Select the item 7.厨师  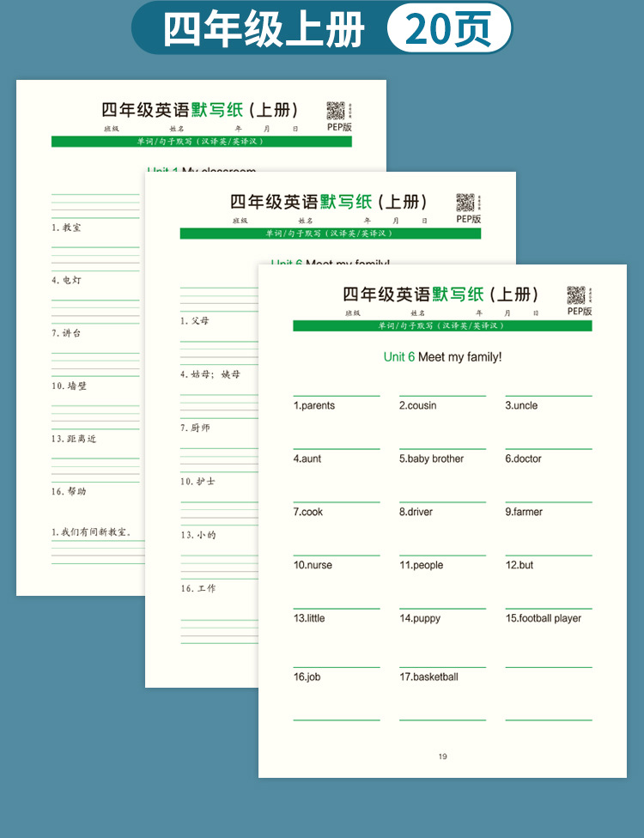click(195, 428)
